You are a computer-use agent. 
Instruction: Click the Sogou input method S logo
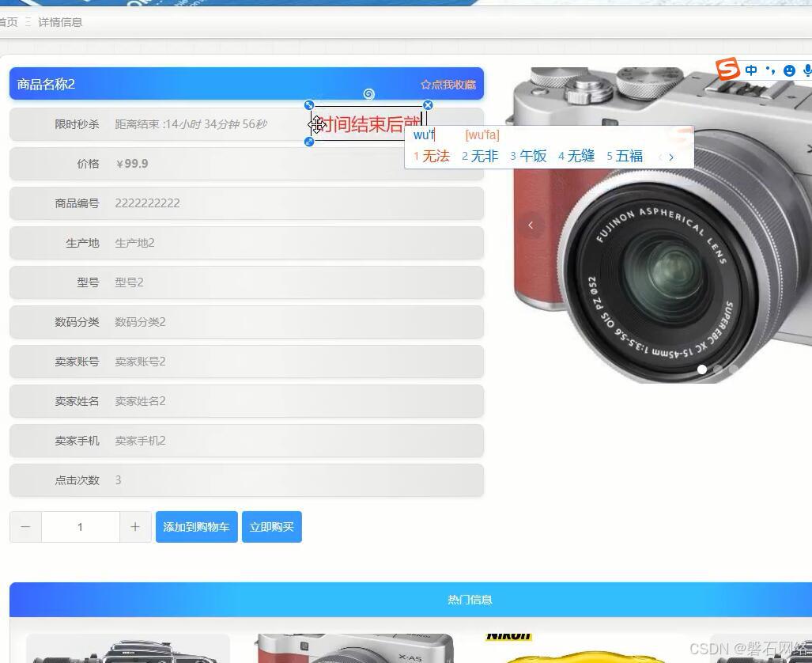tap(726, 70)
